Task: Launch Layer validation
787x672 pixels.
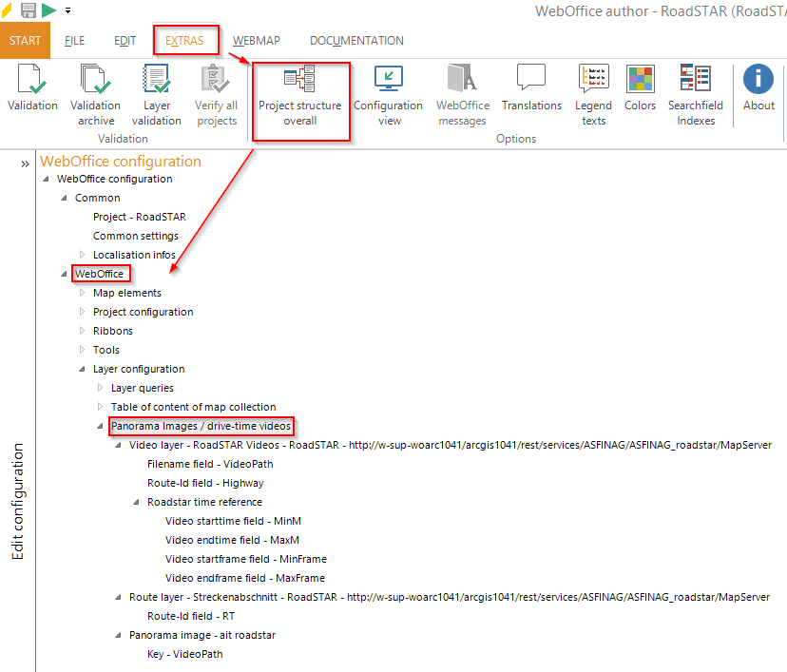Action: (x=156, y=90)
